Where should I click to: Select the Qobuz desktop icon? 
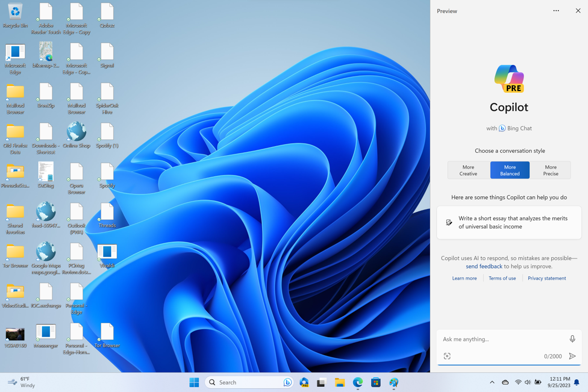point(107,16)
